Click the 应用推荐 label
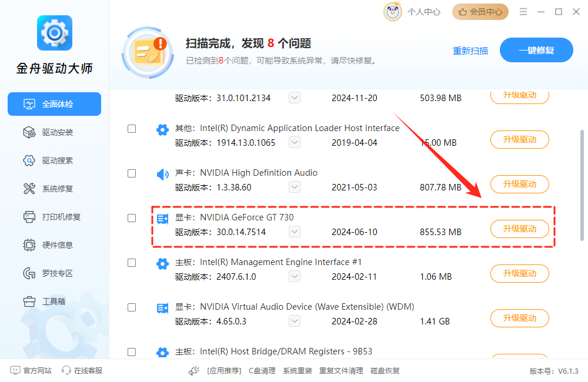Screen dimensions: 588x382 click(x=224, y=371)
